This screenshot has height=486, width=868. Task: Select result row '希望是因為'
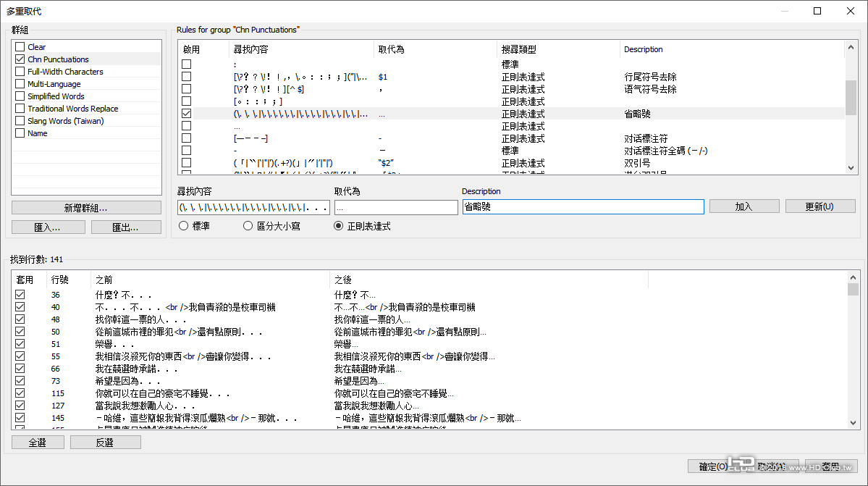(429, 381)
